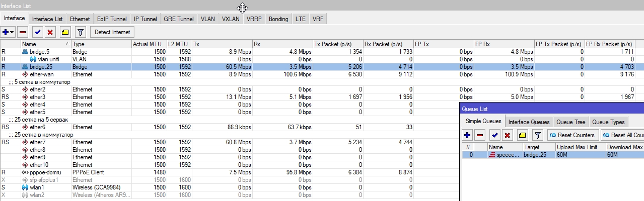Sort by the Name column header
Screen dimensions: 644x201
[x=45, y=44]
